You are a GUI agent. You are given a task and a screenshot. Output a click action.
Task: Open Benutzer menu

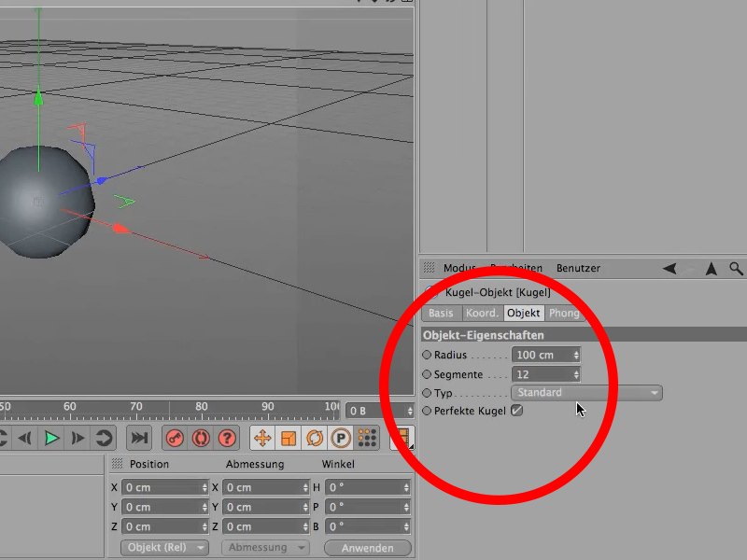click(x=578, y=268)
